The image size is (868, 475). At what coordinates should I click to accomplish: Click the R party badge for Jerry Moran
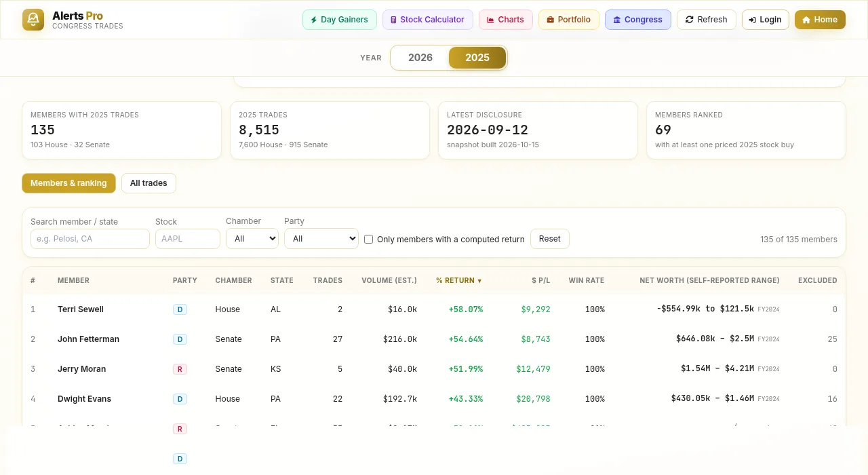(180, 369)
